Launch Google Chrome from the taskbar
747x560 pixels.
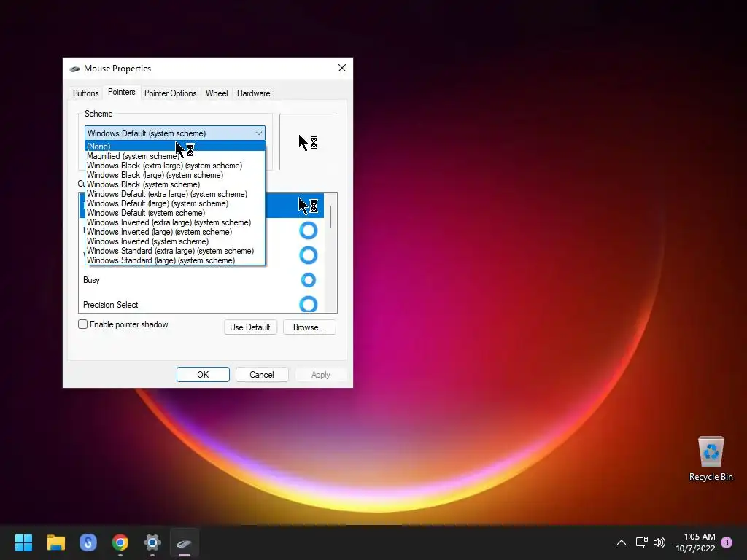coord(120,542)
